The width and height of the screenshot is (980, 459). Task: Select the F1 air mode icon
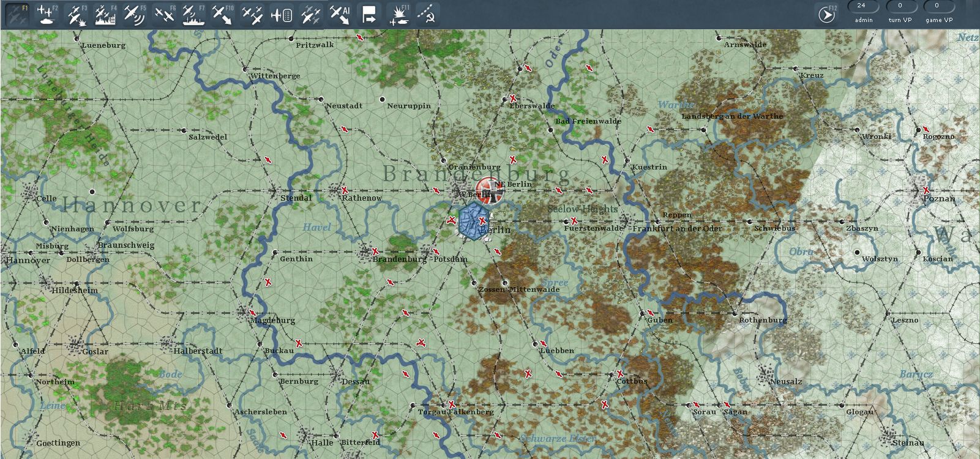tap(16, 14)
